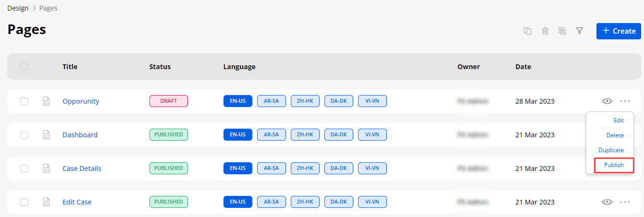Screen dimensions: 644x217
Task: Select the AR-SA language tag on Opporunity row
Action: coord(272,101)
